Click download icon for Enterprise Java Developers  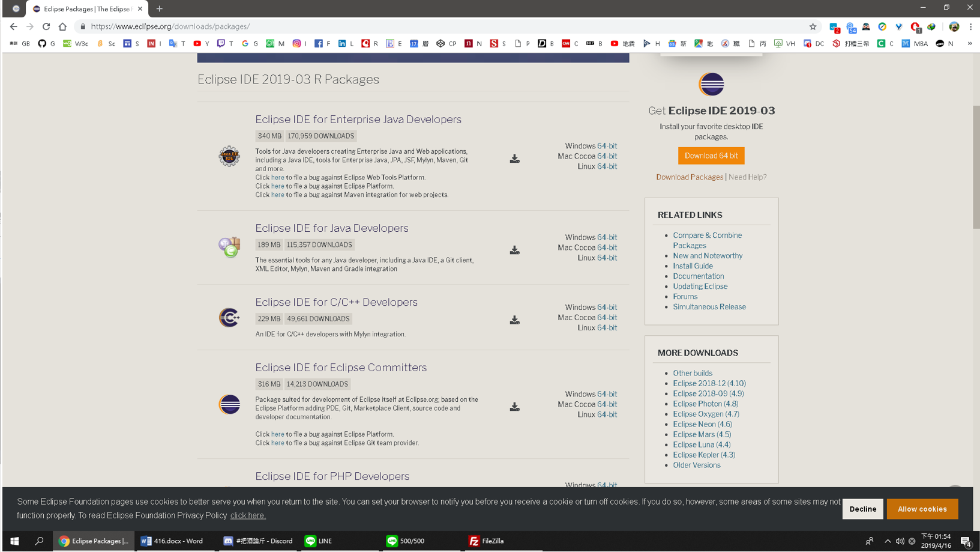click(x=514, y=159)
